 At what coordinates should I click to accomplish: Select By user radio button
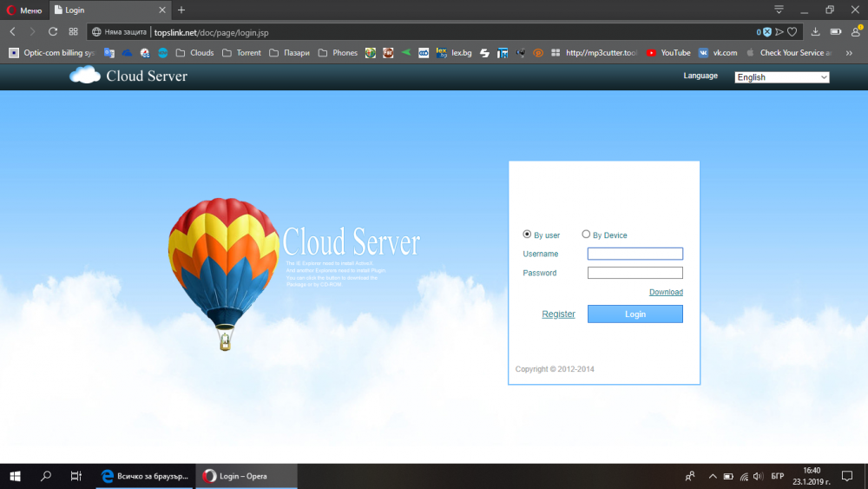pos(527,235)
